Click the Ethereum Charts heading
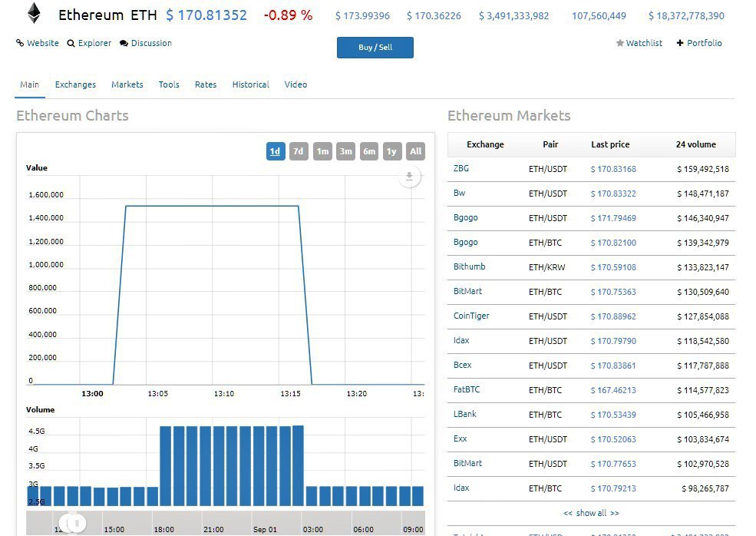Viewport: 756px width, 536px height. (72, 116)
